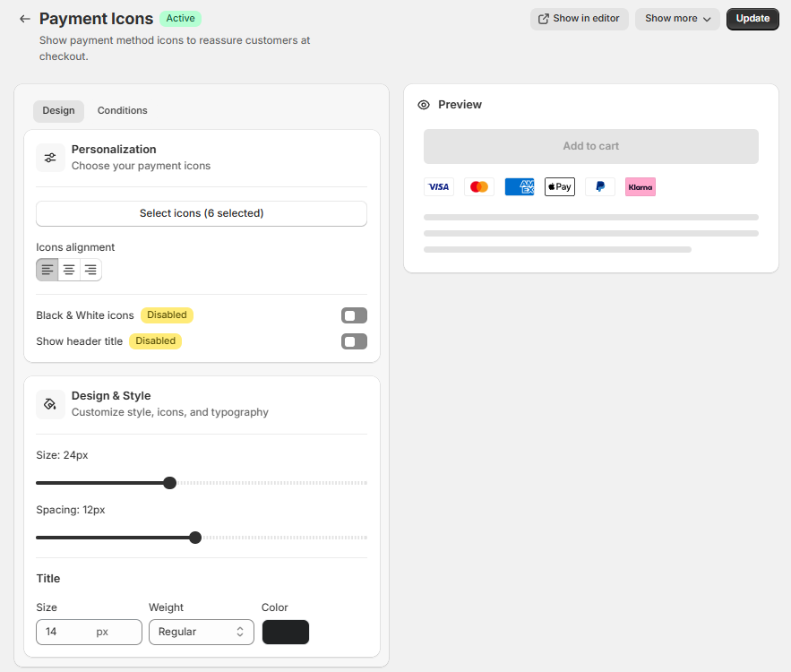This screenshot has width=791, height=672.
Task: Click the Mastercard icon in preview
Action: point(479,187)
